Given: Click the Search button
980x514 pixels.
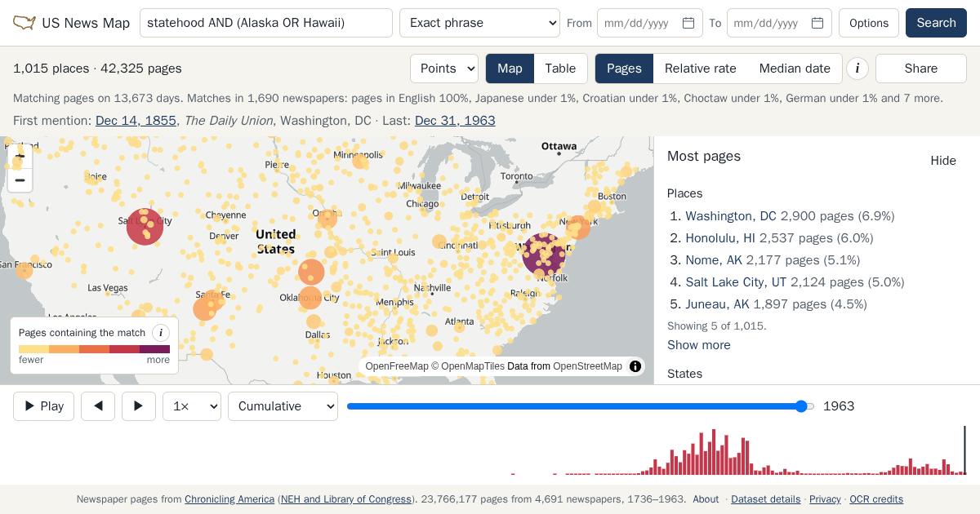Looking at the screenshot, I should [x=936, y=23].
